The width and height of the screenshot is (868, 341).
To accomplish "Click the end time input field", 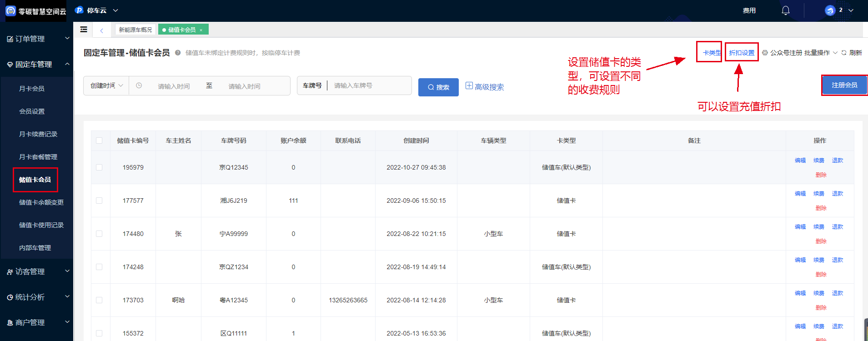I will pos(244,86).
